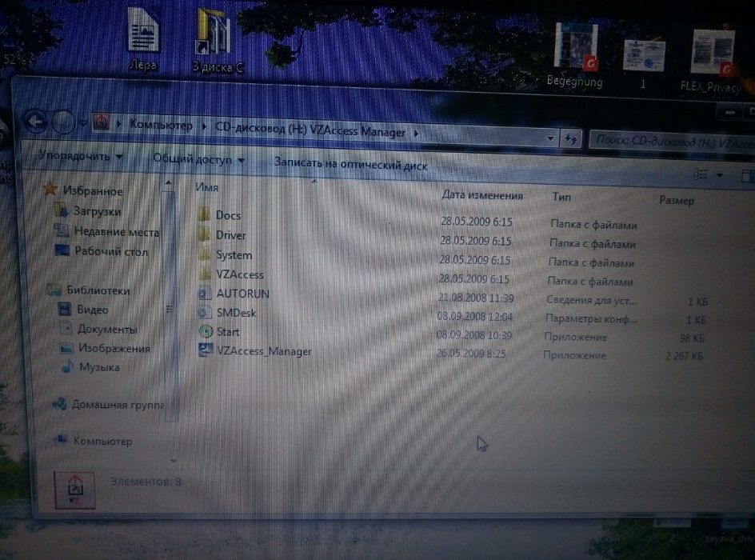Select the SMDesk file icon
Screen dimensions: 755x560
click(204, 313)
